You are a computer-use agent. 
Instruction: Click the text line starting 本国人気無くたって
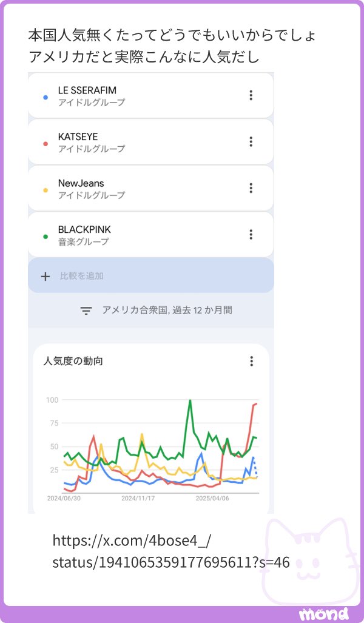click(x=172, y=35)
